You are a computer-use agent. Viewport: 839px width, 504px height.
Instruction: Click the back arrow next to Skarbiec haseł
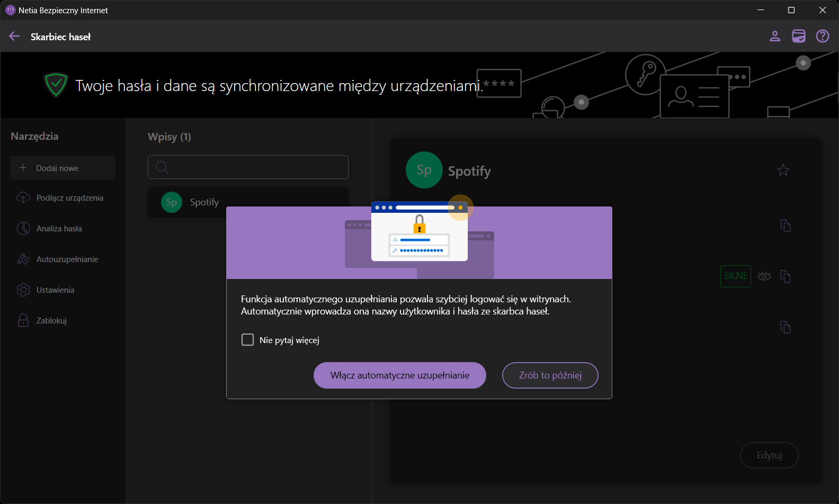[x=14, y=36]
